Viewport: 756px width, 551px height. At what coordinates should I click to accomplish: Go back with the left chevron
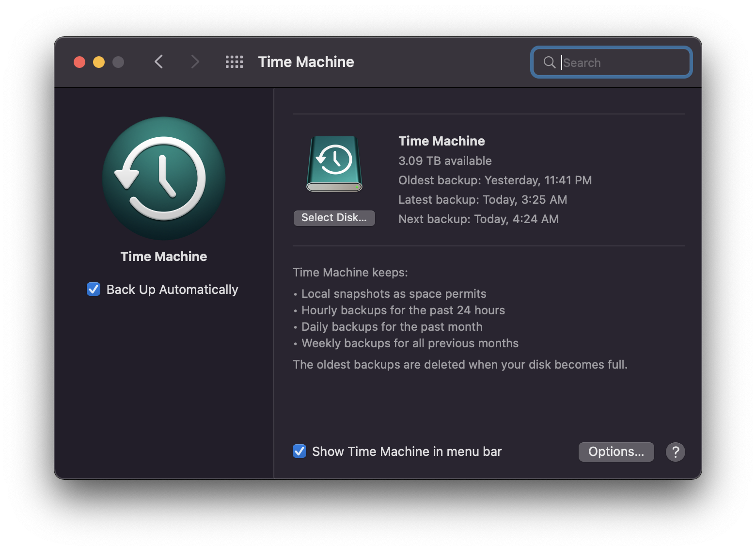(x=158, y=62)
